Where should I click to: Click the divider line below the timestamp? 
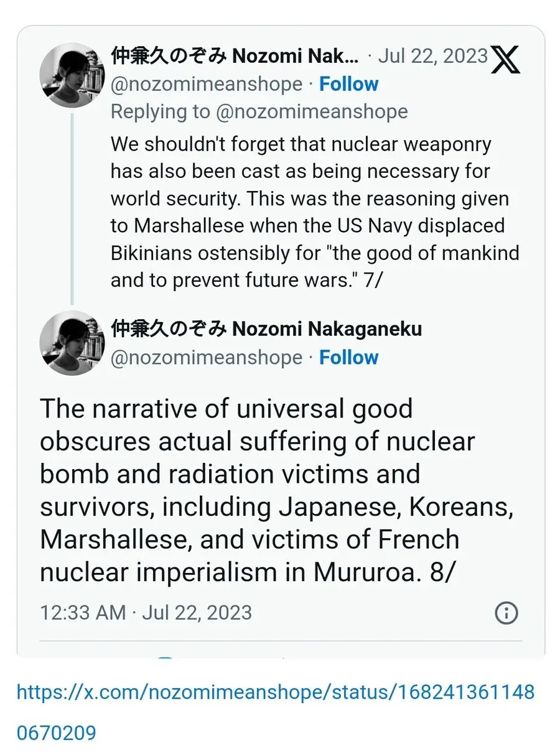pyautogui.click(x=280, y=640)
